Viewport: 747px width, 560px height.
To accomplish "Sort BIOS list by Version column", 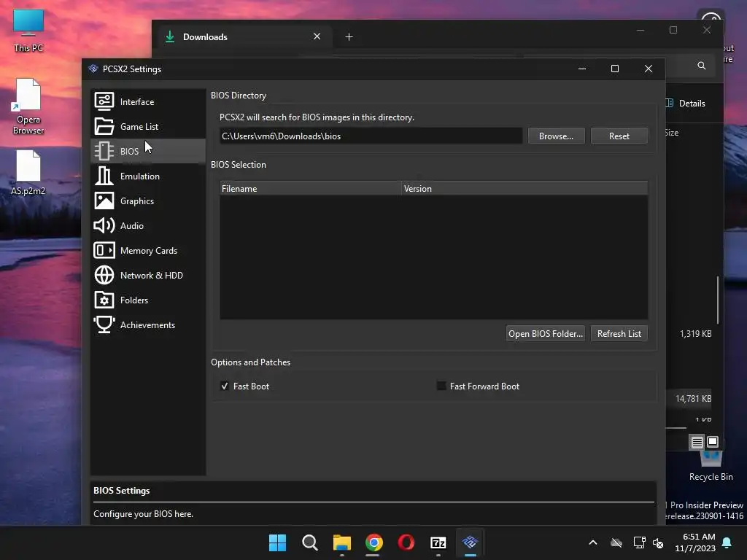I will [x=525, y=188].
